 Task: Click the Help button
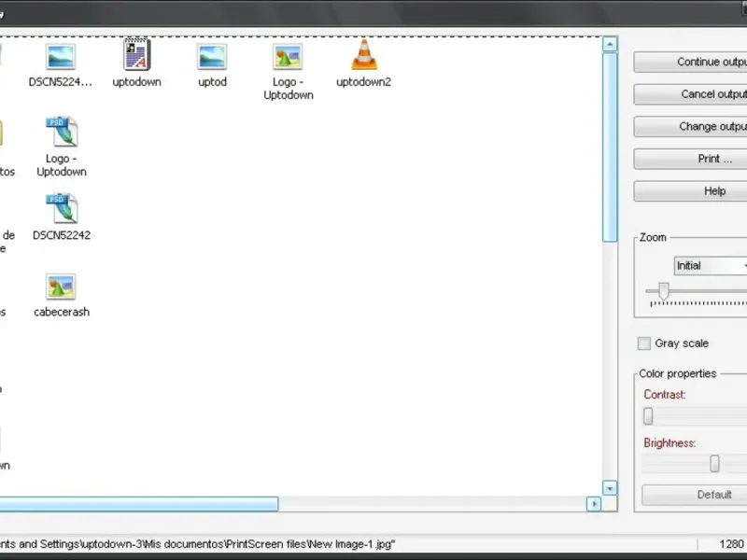point(690,191)
